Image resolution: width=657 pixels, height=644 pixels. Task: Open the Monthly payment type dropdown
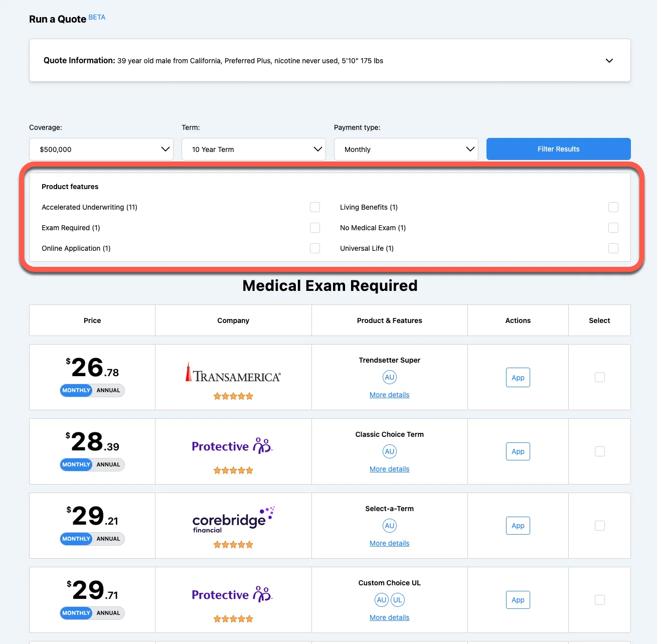click(406, 149)
